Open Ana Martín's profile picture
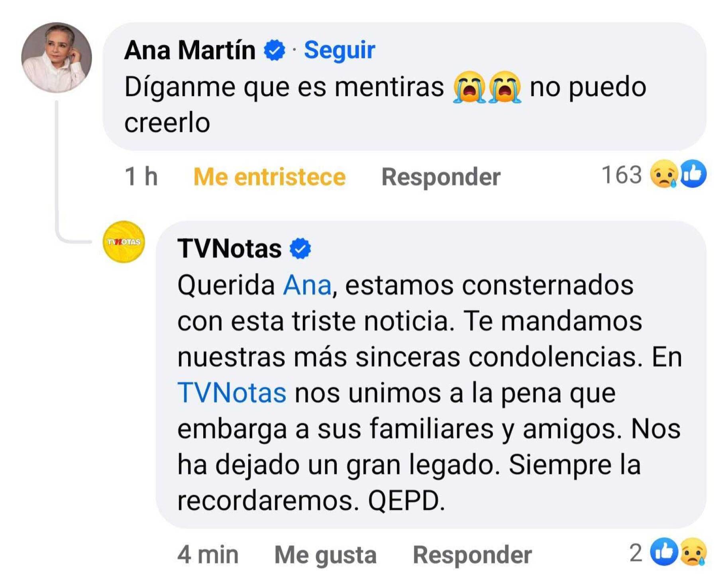 tap(56, 57)
